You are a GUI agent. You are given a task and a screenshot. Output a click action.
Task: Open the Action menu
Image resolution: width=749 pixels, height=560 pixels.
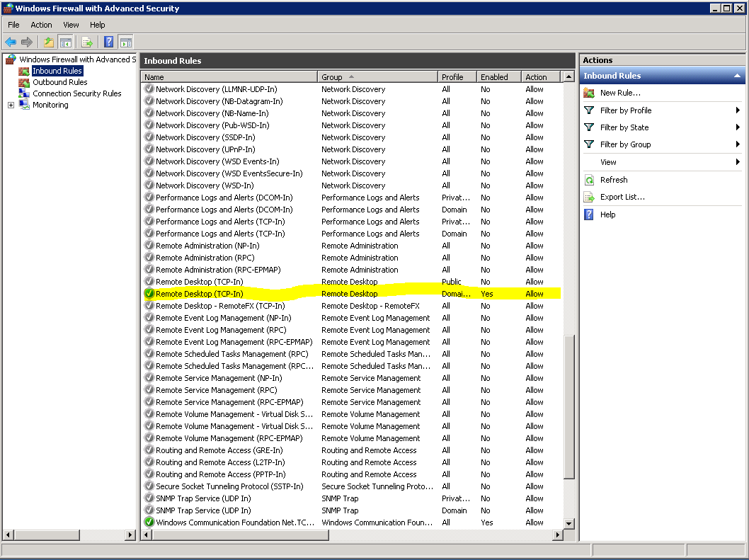pyautogui.click(x=41, y=25)
